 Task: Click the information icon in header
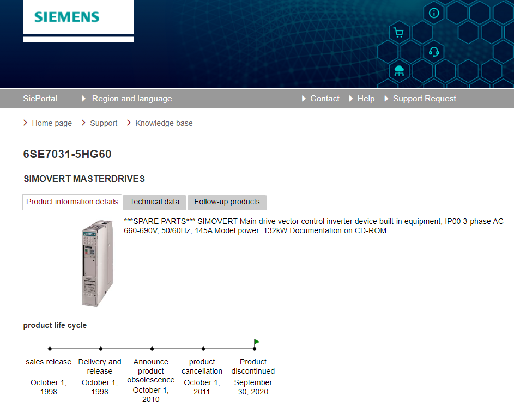pos(434,13)
